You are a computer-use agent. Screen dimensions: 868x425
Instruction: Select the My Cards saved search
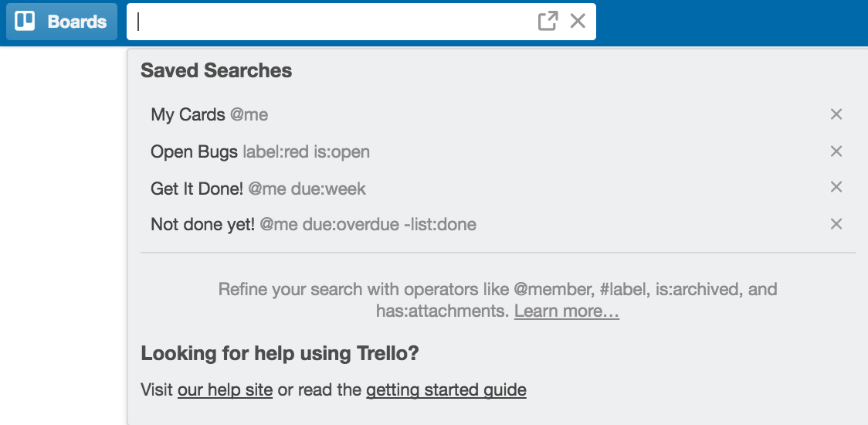click(209, 115)
